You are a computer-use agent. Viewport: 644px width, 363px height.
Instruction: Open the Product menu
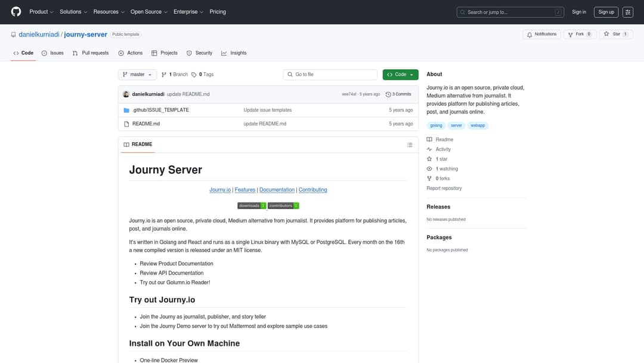coord(42,12)
